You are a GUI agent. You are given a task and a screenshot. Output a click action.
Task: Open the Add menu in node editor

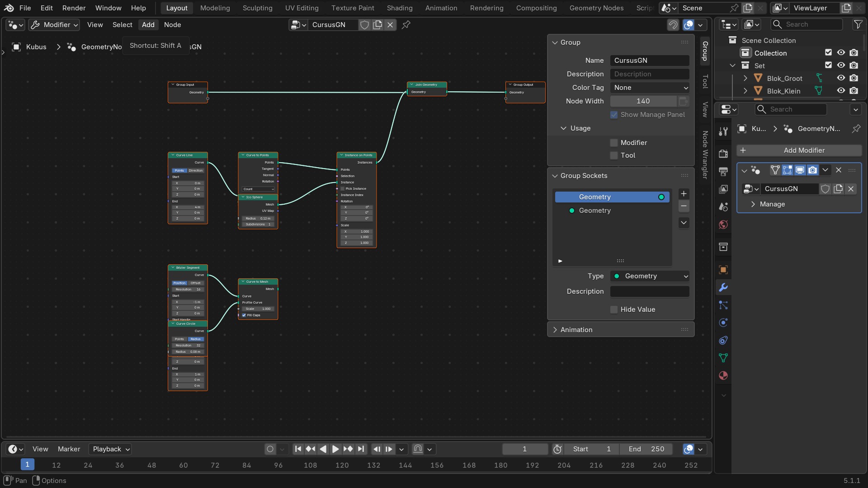pyautogui.click(x=148, y=25)
